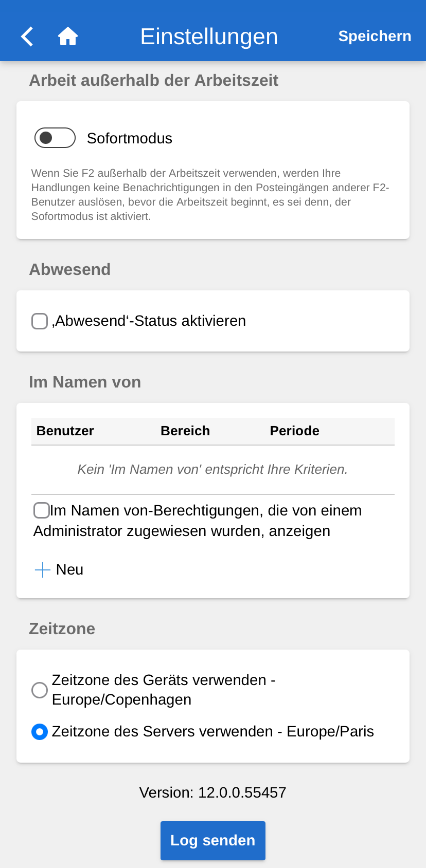Tick the Im Namen von-Berechtigungen anzeigen checkbox
426x868 pixels.
(42, 510)
